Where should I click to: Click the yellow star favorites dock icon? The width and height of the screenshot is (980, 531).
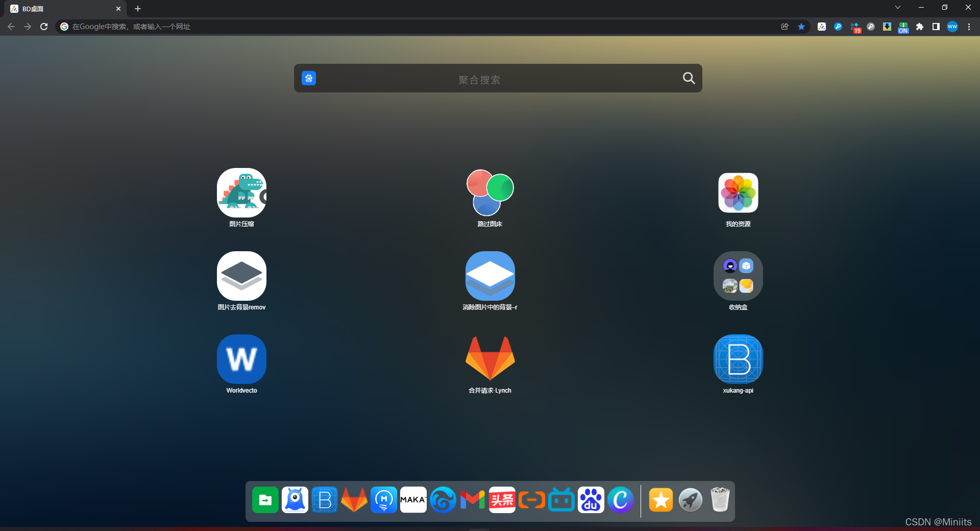click(661, 500)
